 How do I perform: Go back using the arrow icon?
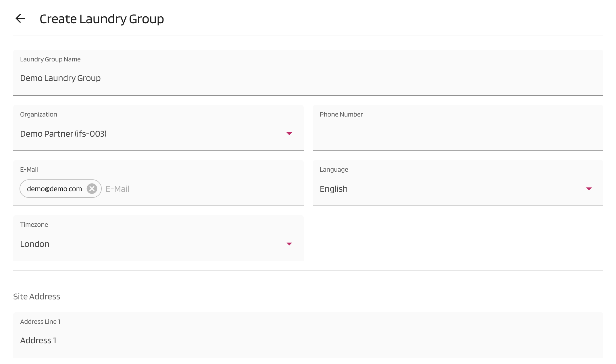coord(20,19)
